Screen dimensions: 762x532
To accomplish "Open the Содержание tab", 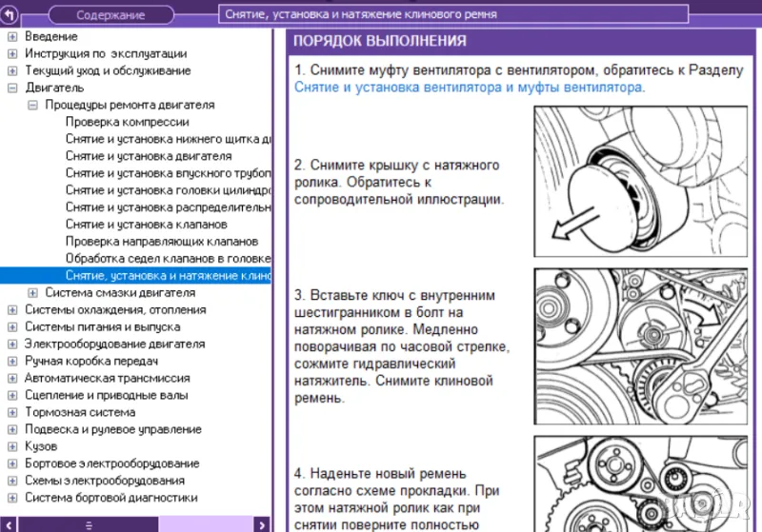I will tap(110, 15).
